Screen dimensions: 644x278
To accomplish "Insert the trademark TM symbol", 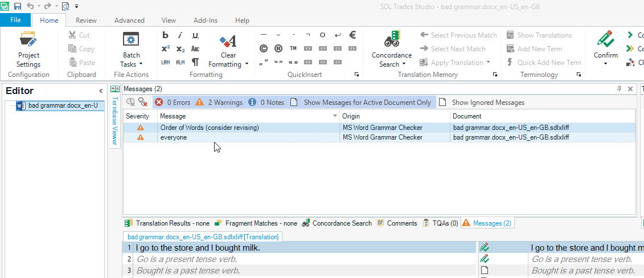I will [293, 48].
